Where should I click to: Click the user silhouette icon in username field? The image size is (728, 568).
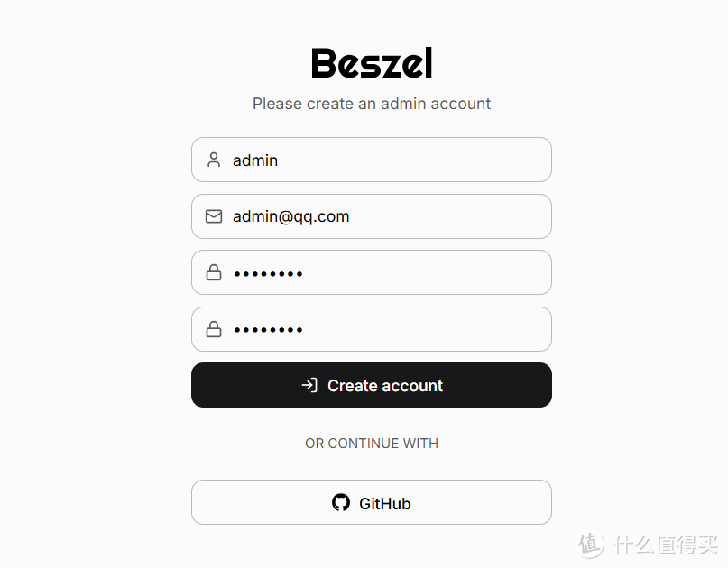[214, 160]
